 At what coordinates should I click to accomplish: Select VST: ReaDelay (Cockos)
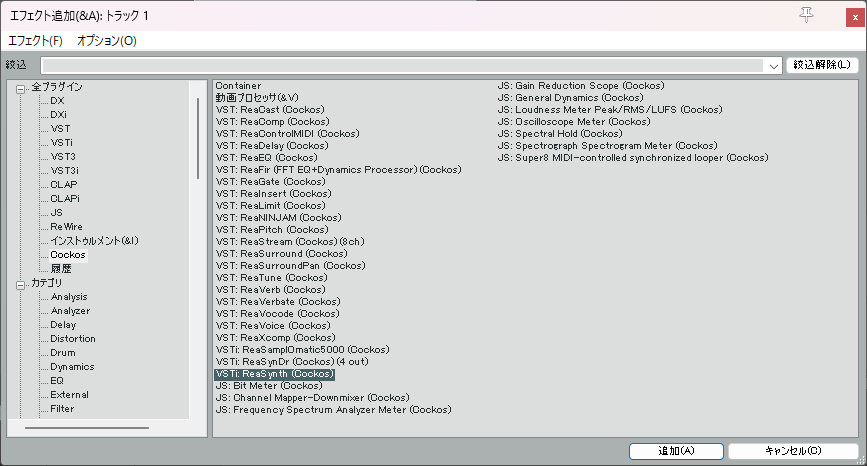pyautogui.click(x=272, y=145)
